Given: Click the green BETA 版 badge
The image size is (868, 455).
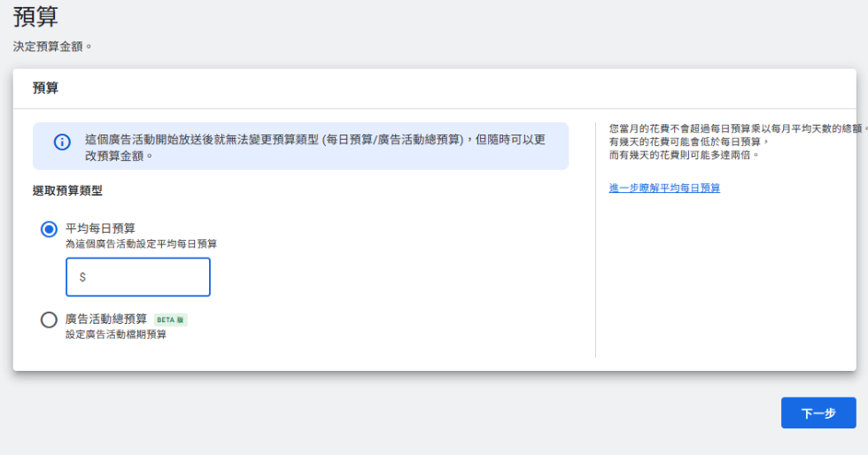Looking at the screenshot, I should click(171, 320).
